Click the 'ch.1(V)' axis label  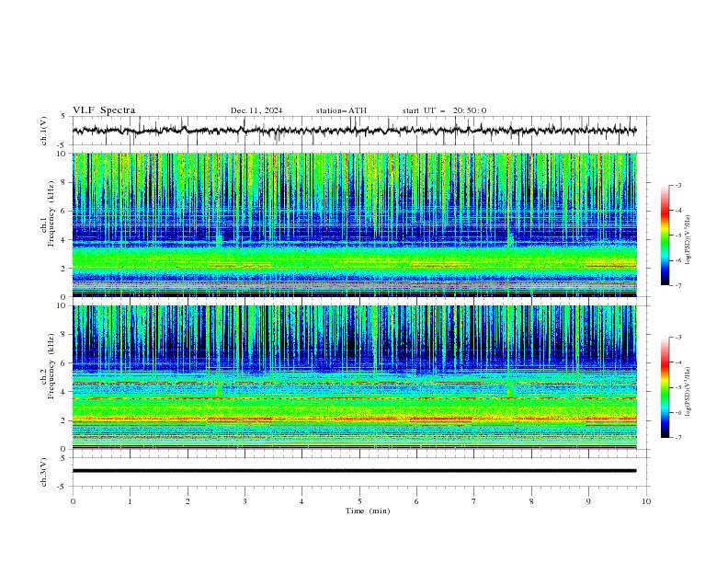click(x=44, y=131)
